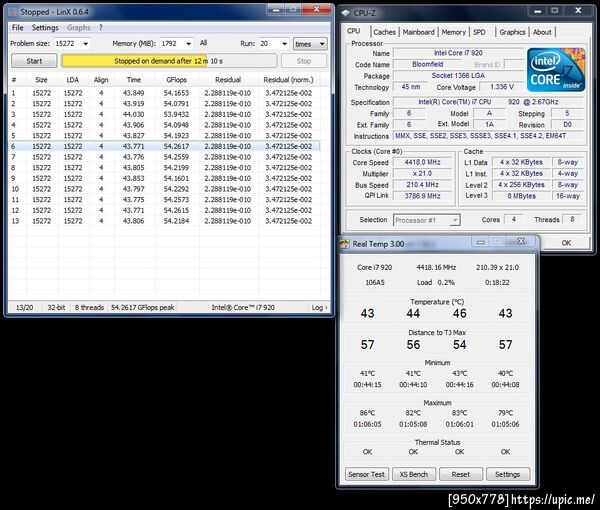Click the All memory button in LinX
The image size is (600, 510).
(204, 43)
